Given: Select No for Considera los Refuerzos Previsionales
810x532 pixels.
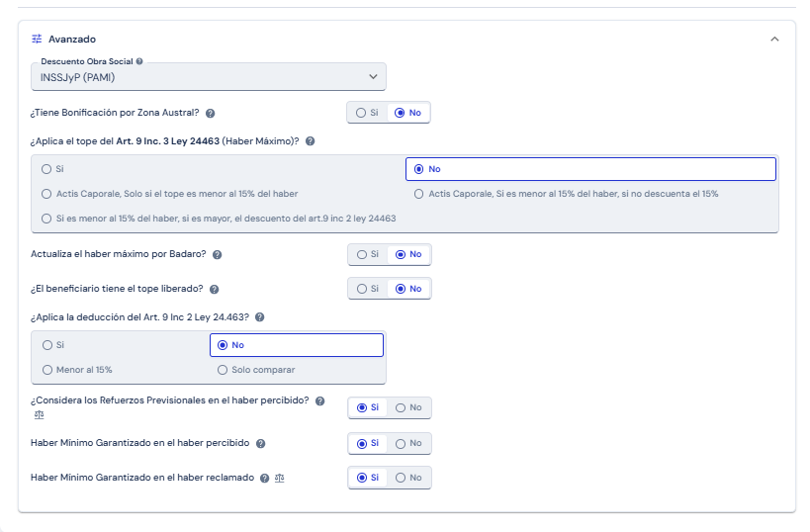Looking at the screenshot, I should (x=408, y=407).
